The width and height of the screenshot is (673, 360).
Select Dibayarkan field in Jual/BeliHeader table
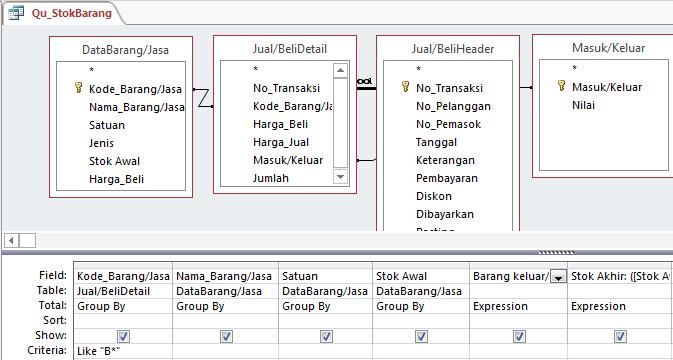(x=445, y=215)
